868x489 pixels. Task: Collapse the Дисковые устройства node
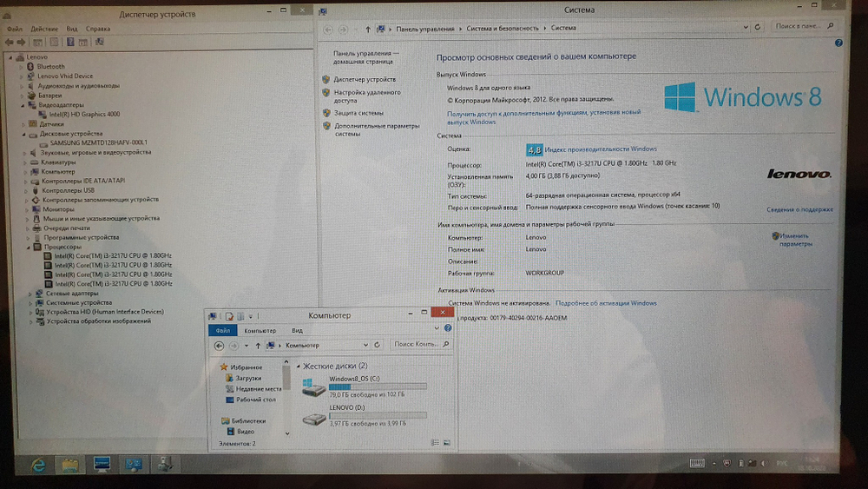(23, 134)
